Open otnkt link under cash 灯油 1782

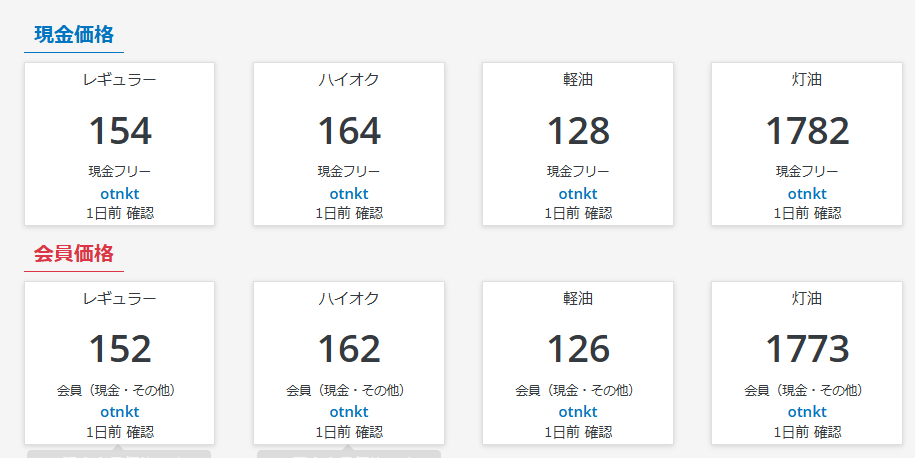806,193
